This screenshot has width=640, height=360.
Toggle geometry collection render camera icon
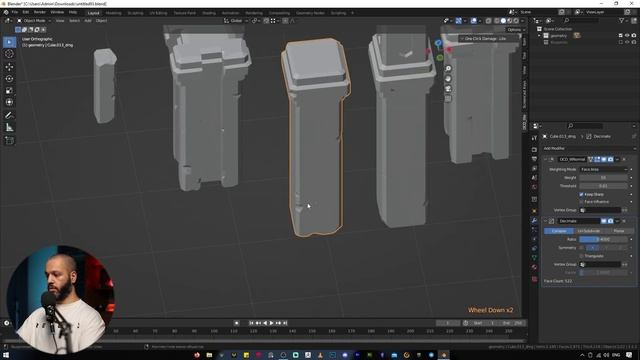(x=634, y=36)
